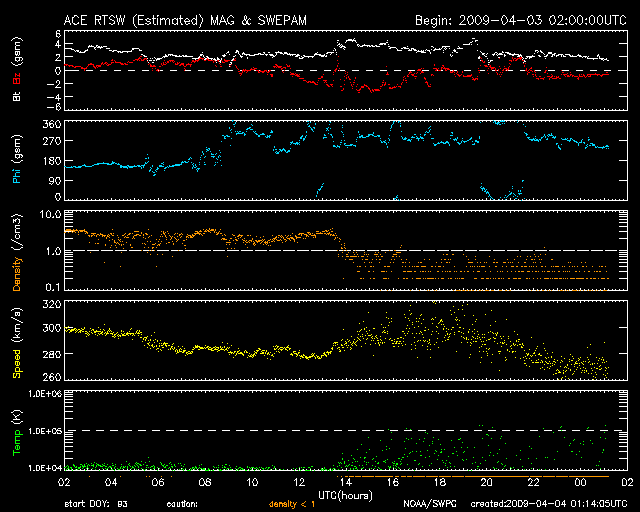The image size is (640, 512).
Task: Select the '300' tick on the Speed axis
Action: coord(52,328)
